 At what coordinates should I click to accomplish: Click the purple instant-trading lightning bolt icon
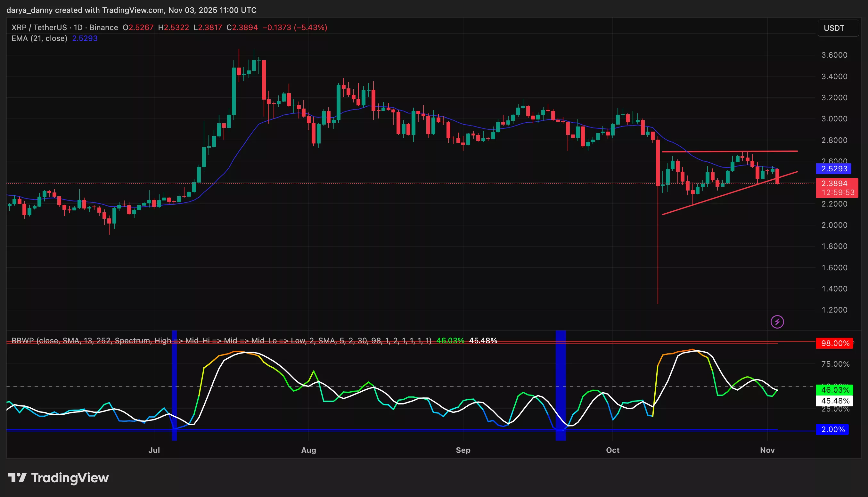click(778, 321)
